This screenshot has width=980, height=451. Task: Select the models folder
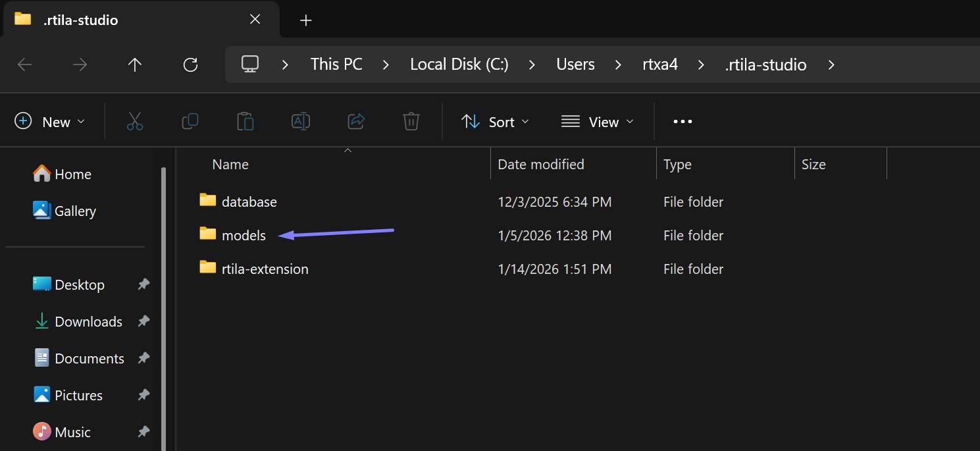click(x=244, y=235)
